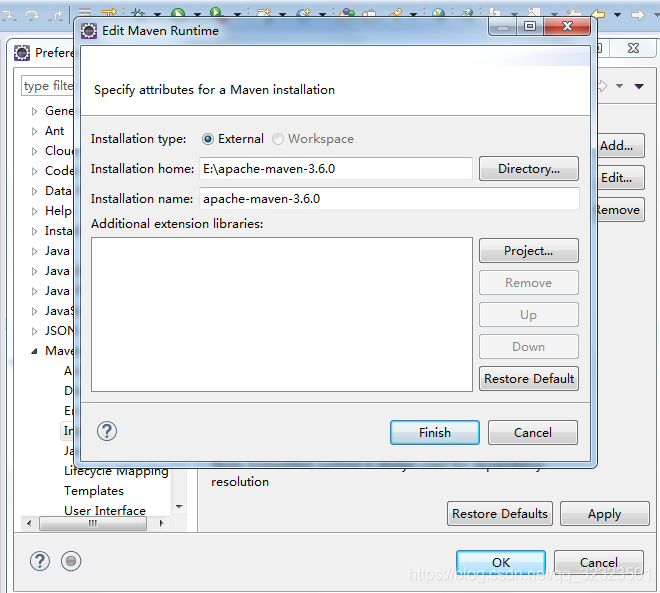Close the Preferences window with X
This screenshot has height=593, width=660.
click(x=633, y=48)
